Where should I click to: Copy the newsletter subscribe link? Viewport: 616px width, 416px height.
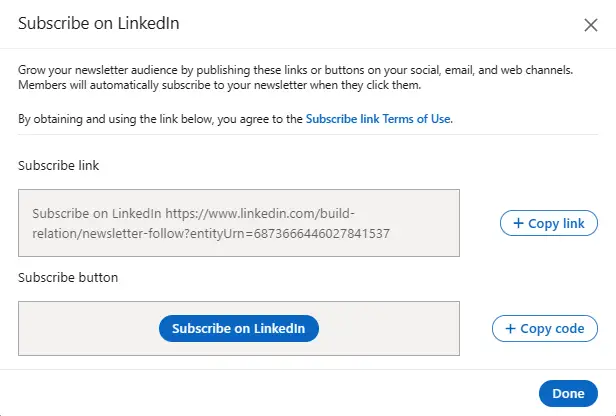point(549,223)
